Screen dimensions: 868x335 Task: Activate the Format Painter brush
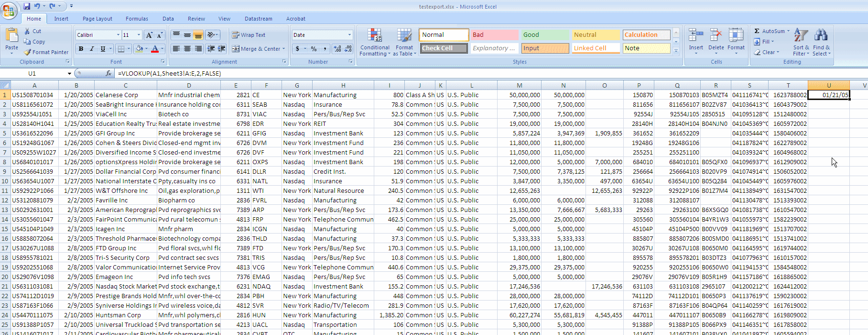coord(46,52)
